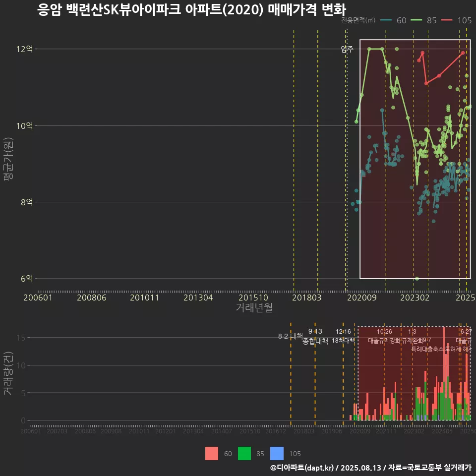
Task: Click the '60' label in the top legend
Action: coord(401,20)
